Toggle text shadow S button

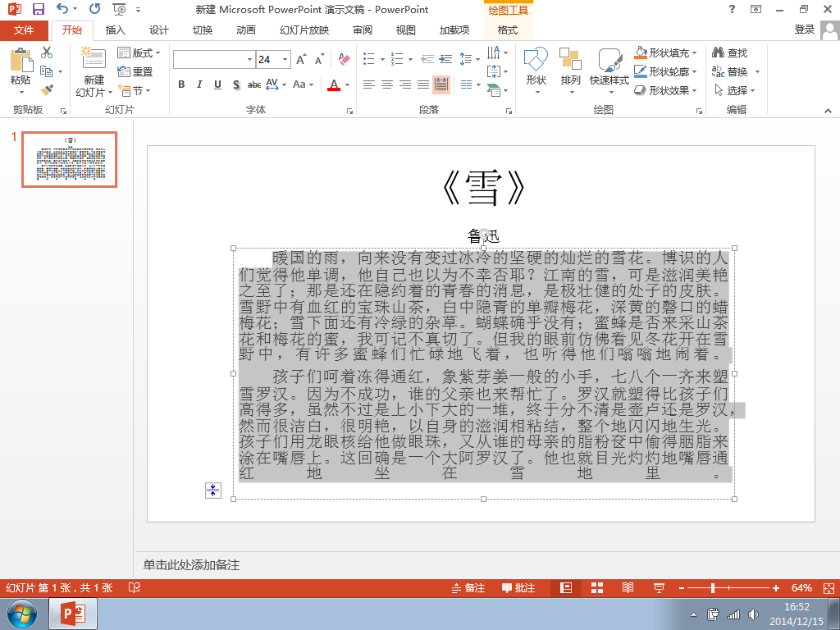click(x=236, y=84)
